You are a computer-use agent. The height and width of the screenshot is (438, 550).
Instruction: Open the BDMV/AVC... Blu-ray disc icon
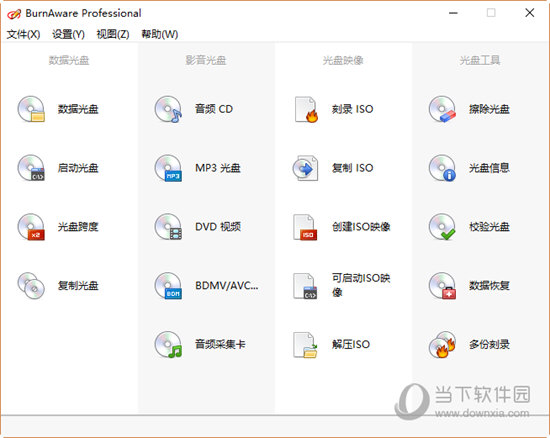point(168,286)
